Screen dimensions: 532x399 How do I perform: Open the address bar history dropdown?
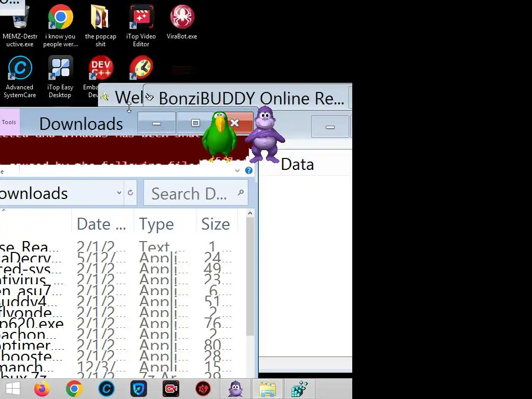pos(119,193)
